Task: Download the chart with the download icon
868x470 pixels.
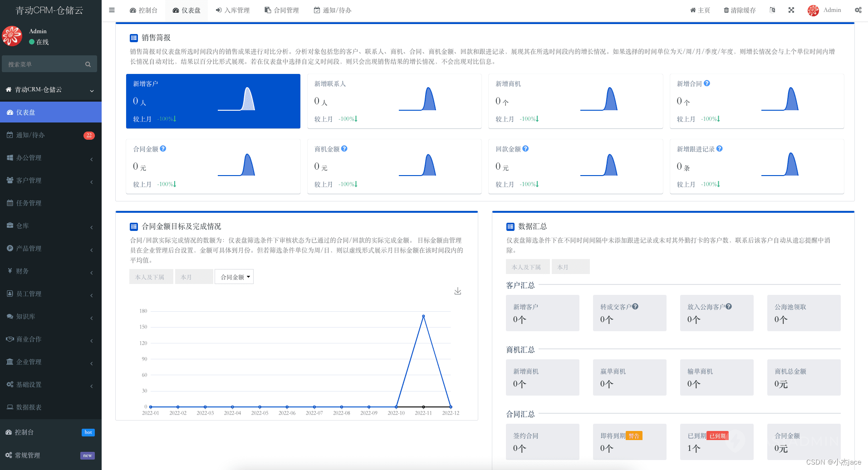Action: pyautogui.click(x=458, y=291)
